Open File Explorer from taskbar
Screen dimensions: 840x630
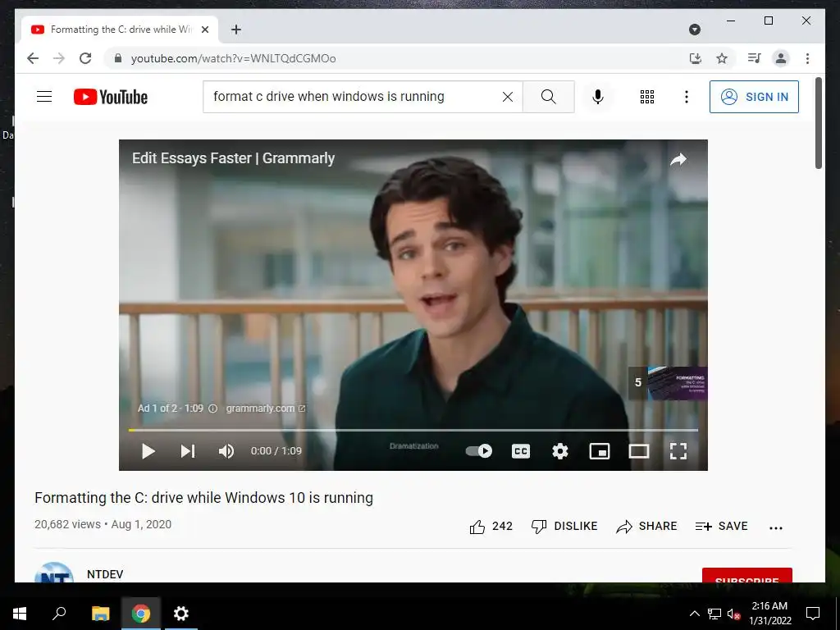[100, 614]
